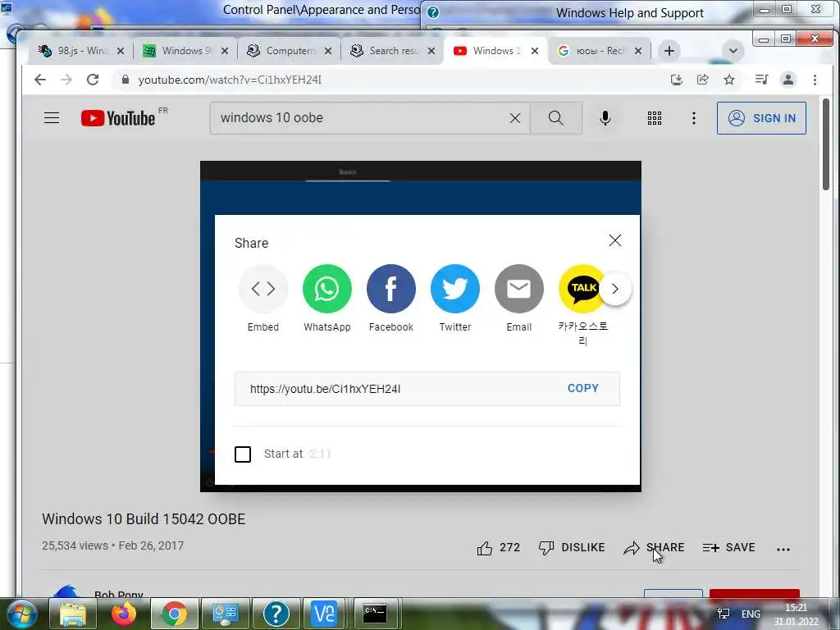840x630 pixels.
Task: Open Command Prompt taskbar item
Action: point(375,614)
